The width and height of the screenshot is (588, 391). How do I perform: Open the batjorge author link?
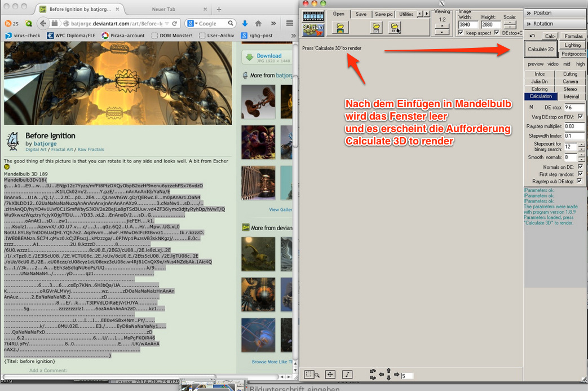click(45, 143)
